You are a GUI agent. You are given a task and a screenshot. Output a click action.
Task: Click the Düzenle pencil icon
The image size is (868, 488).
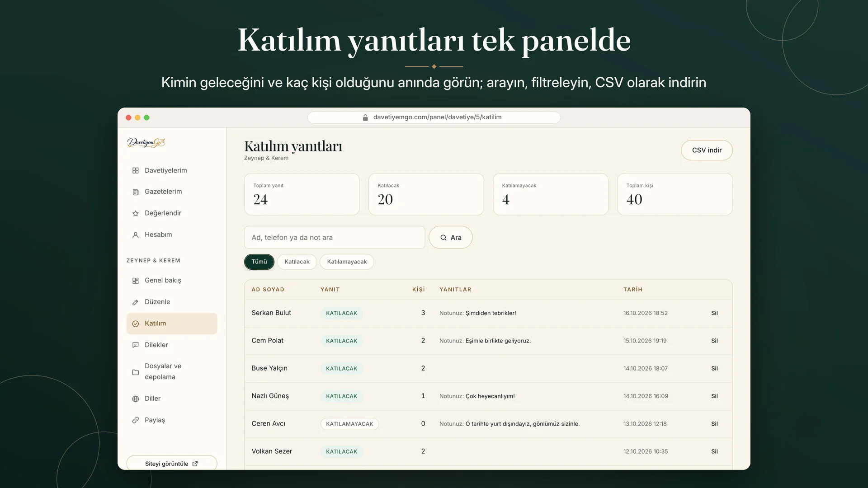[135, 302]
